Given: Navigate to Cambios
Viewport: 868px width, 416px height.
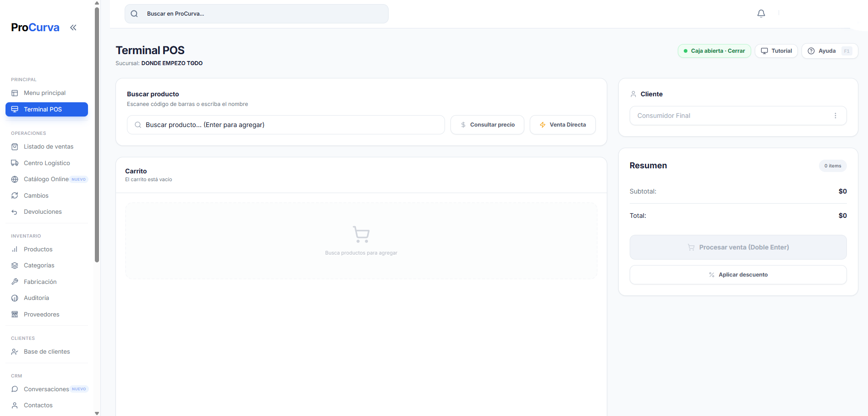Looking at the screenshot, I should tap(47, 195).
